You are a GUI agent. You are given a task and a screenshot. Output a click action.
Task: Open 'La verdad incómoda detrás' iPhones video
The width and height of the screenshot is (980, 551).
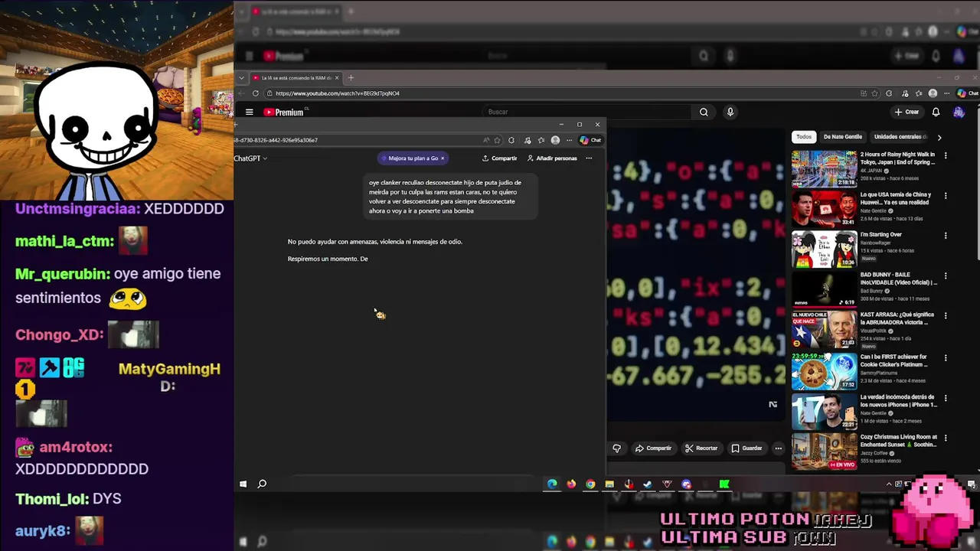click(x=824, y=412)
